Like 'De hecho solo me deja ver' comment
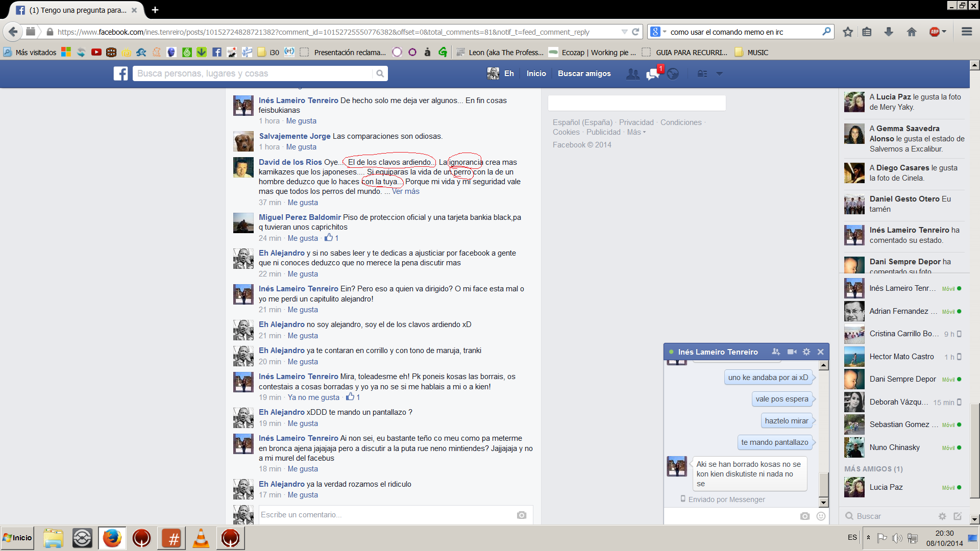This screenshot has height=551, width=980. 301,121
